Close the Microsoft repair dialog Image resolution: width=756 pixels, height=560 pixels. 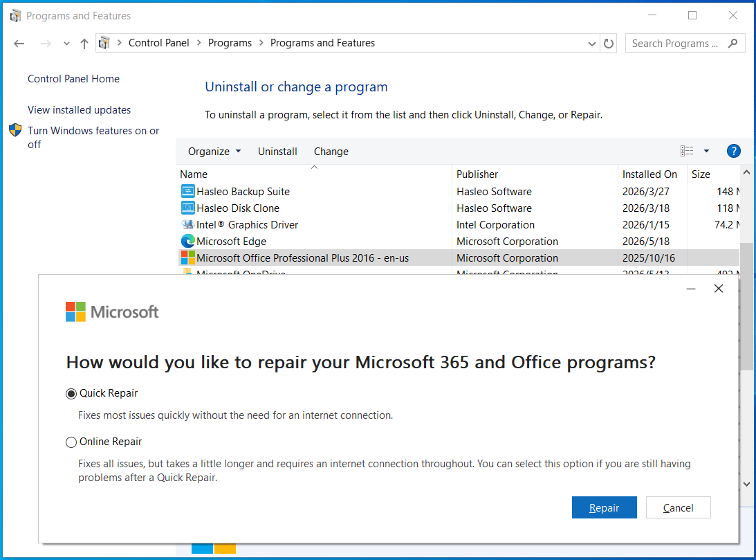click(719, 289)
